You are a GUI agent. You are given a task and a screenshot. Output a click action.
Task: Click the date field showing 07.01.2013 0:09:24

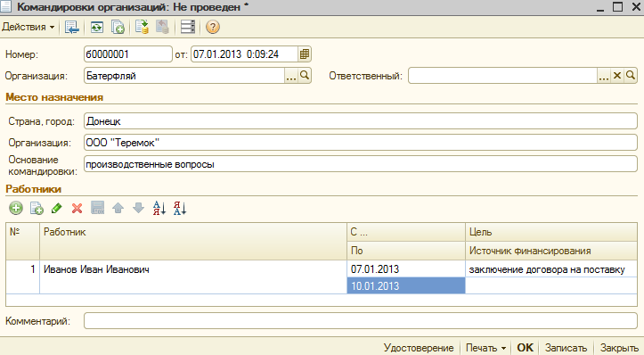pos(244,54)
